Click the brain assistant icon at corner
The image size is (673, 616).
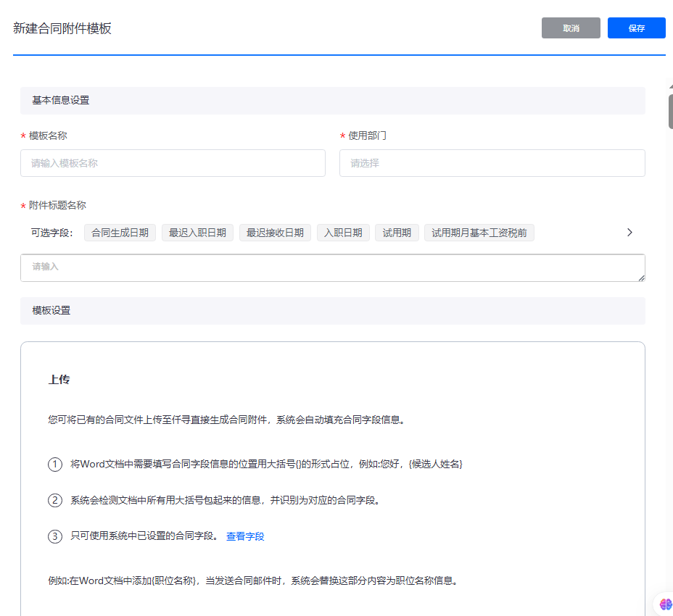click(665, 605)
